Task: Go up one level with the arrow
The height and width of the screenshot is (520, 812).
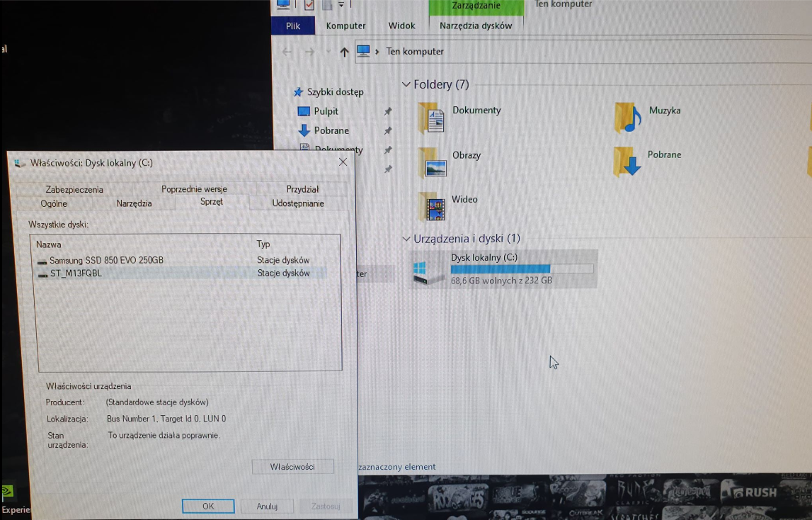Action: 344,52
